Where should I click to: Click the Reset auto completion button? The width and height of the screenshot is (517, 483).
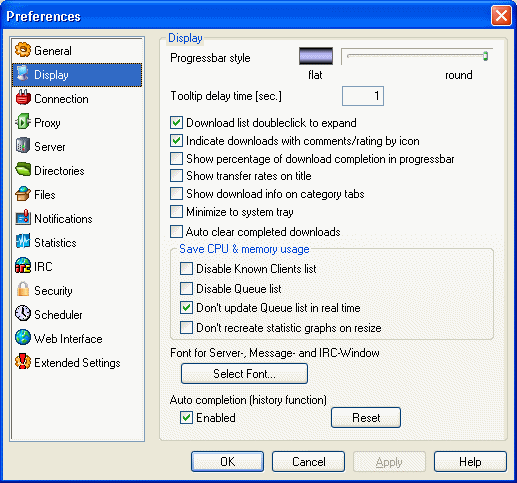(x=366, y=418)
